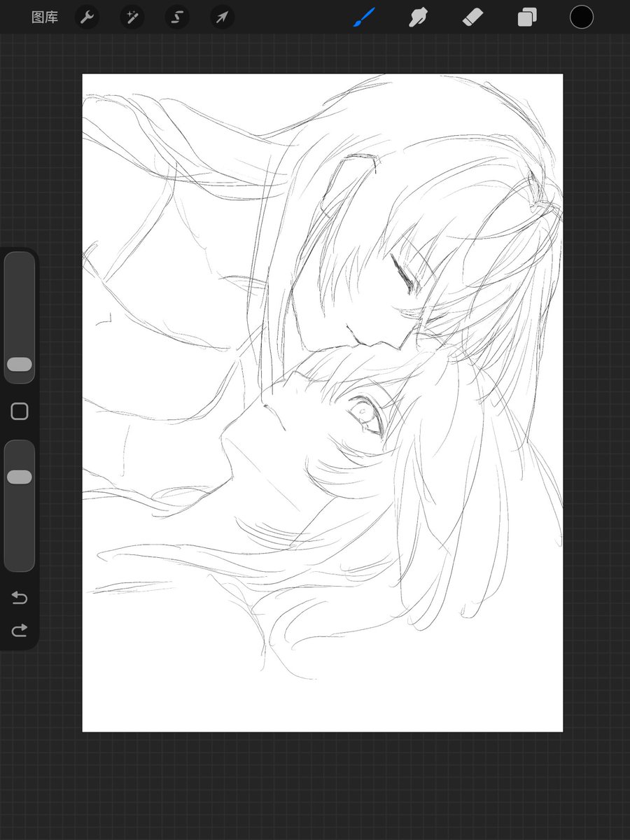Select the Eraser tool

pyautogui.click(x=472, y=17)
